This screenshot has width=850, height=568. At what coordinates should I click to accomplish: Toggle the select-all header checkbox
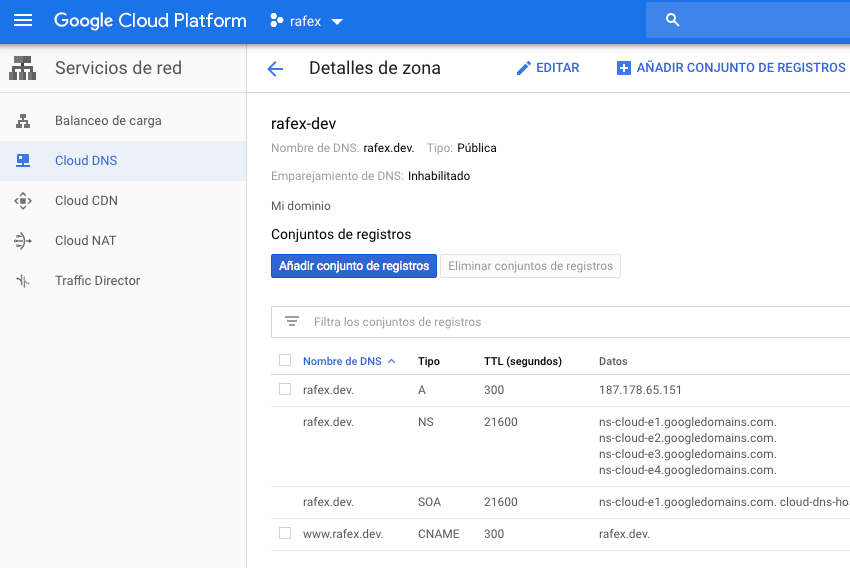pyautogui.click(x=285, y=360)
